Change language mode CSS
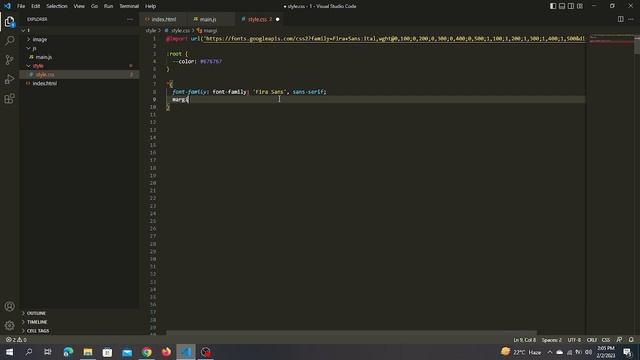This screenshot has height=360, width=640. 606,340
